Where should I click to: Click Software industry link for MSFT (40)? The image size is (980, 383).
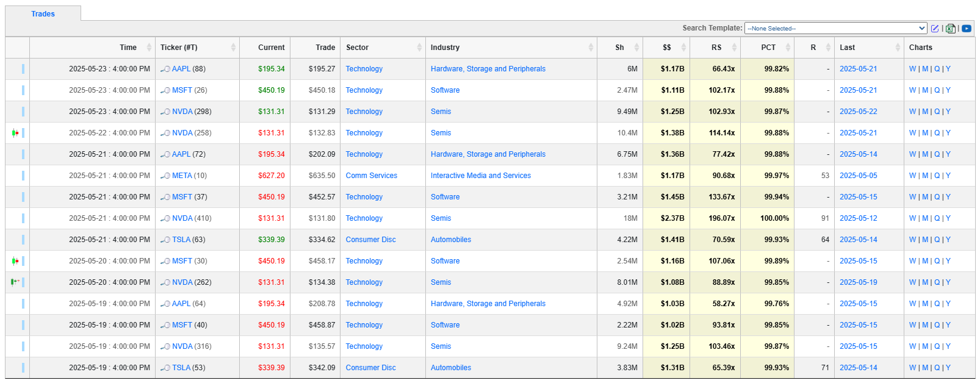(x=445, y=325)
